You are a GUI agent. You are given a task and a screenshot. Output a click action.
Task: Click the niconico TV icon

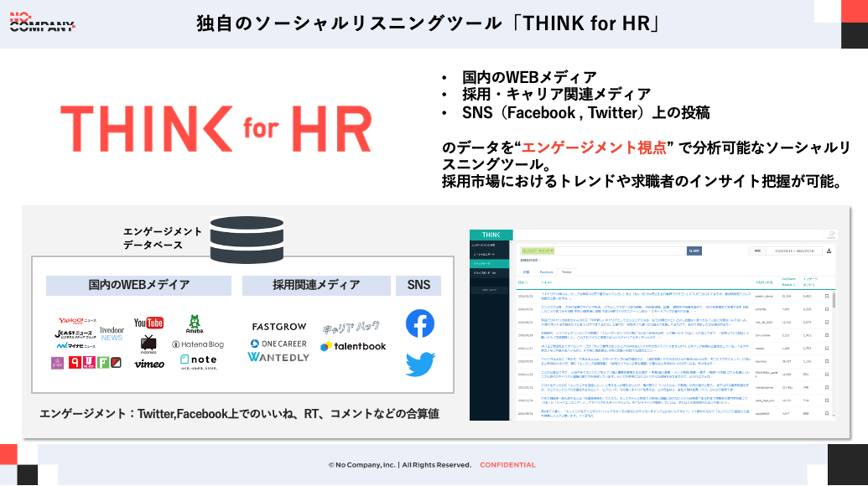[148, 344]
